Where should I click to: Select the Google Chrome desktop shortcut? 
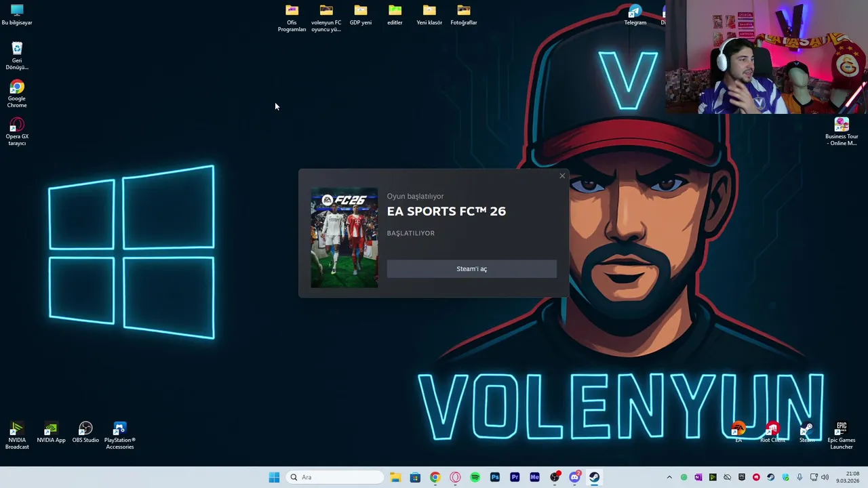point(17,94)
